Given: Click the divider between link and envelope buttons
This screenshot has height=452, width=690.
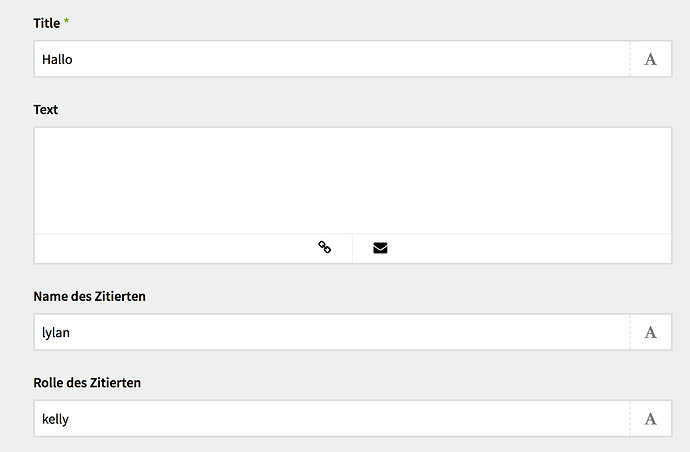Looking at the screenshot, I should click(352, 248).
